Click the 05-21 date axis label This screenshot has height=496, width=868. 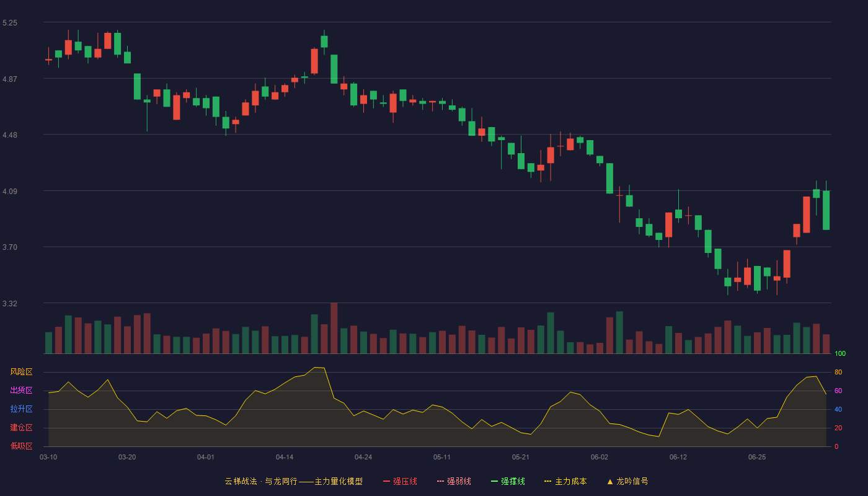pos(521,457)
